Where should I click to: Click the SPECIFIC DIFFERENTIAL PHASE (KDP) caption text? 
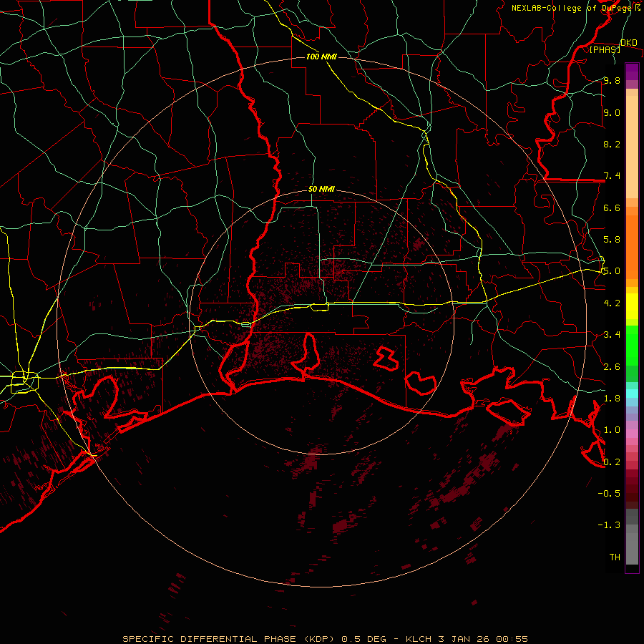[x=230, y=639]
